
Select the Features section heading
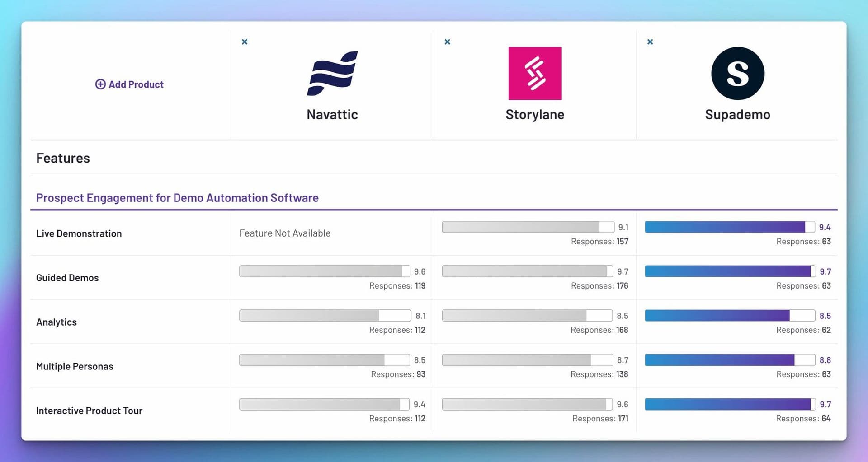tap(63, 158)
